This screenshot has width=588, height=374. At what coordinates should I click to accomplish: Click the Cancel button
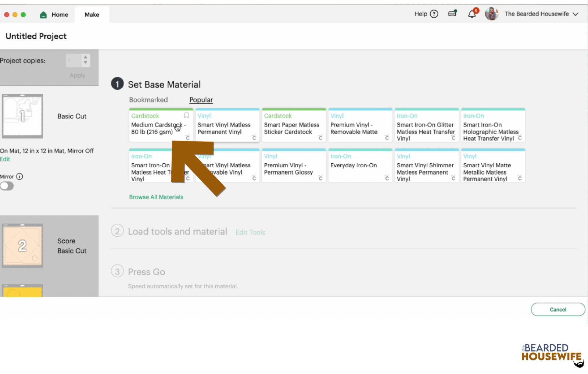(x=558, y=309)
